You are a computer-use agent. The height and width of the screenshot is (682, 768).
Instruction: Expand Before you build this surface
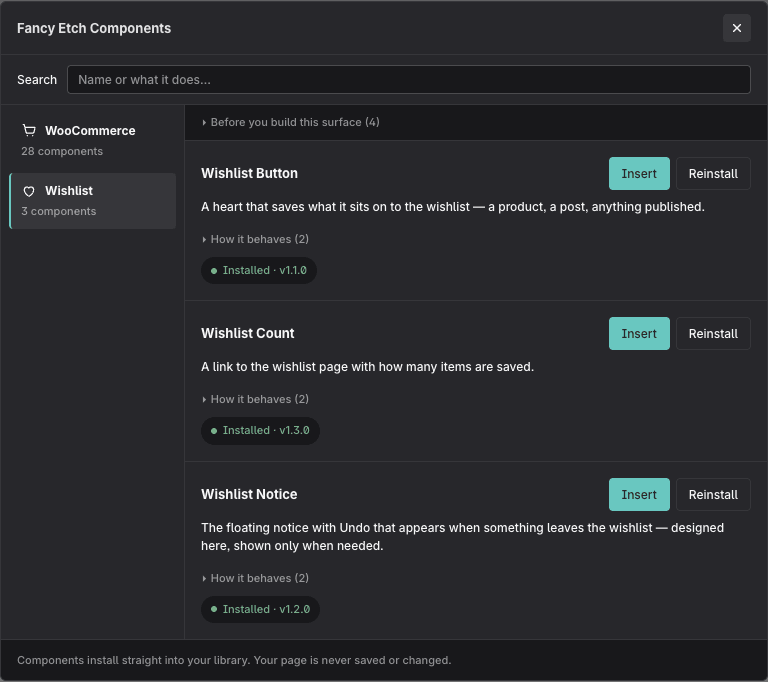pyautogui.click(x=291, y=122)
